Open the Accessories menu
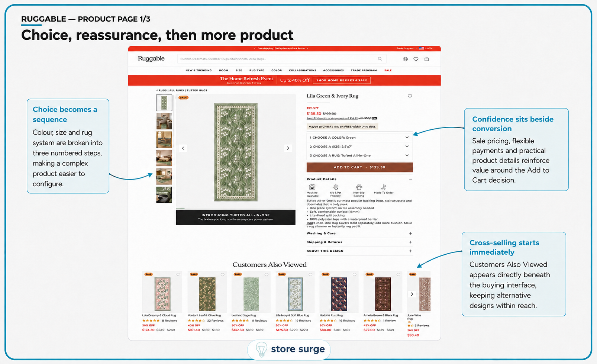This screenshot has height=364, width=597. (x=333, y=70)
